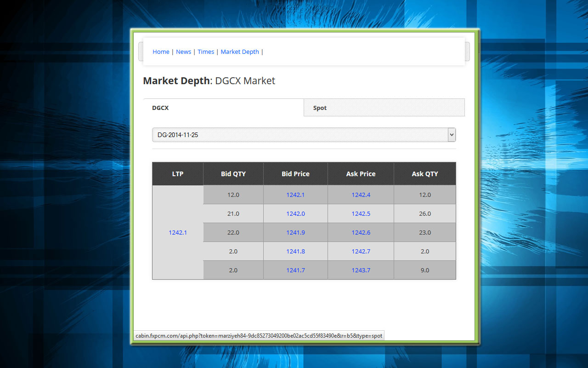
Task: Select ask price 1242.4
Action: pyautogui.click(x=361, y=195)
